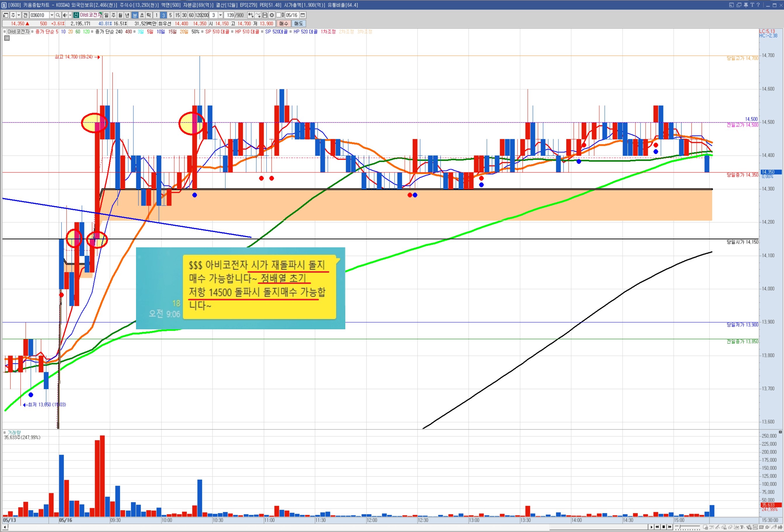Expand the stock code 036010 dropdown
This screenshot has height=532, width=784.
(52, 15)
